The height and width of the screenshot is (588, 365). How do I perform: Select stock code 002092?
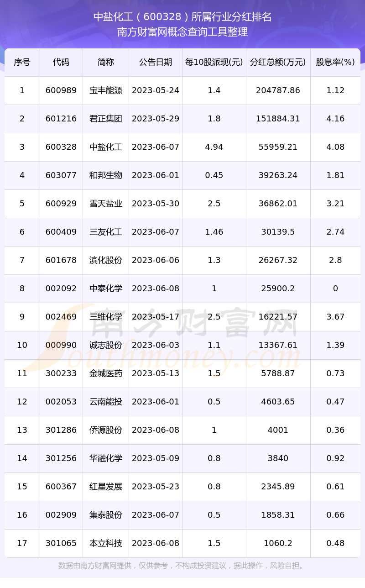[x=61, y=289]
